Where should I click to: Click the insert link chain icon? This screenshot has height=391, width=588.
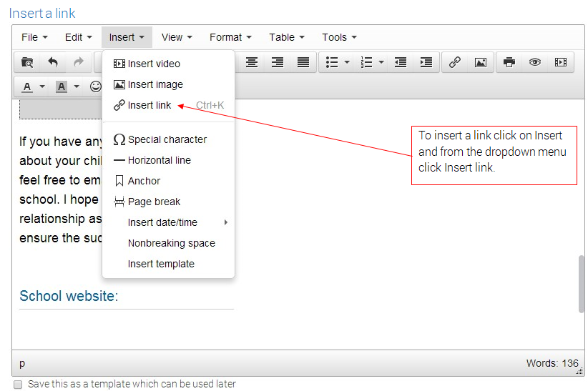454,62
